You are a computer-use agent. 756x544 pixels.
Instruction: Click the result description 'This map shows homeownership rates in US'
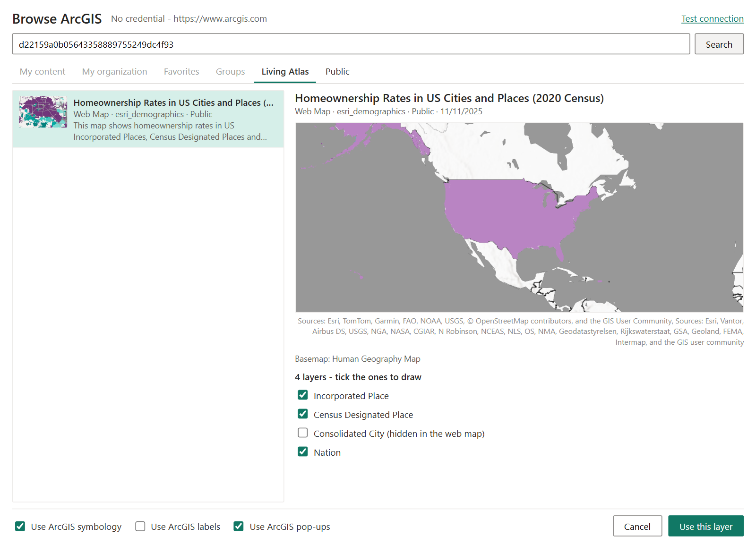pos(154,126)
